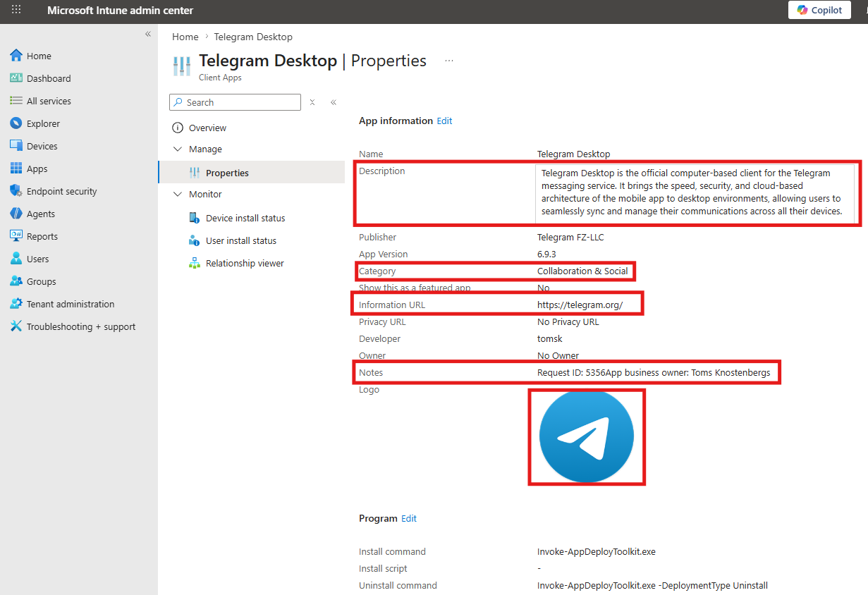Open the Copilot button
This screenshot has width=868, height=595.
coord(819,10)
